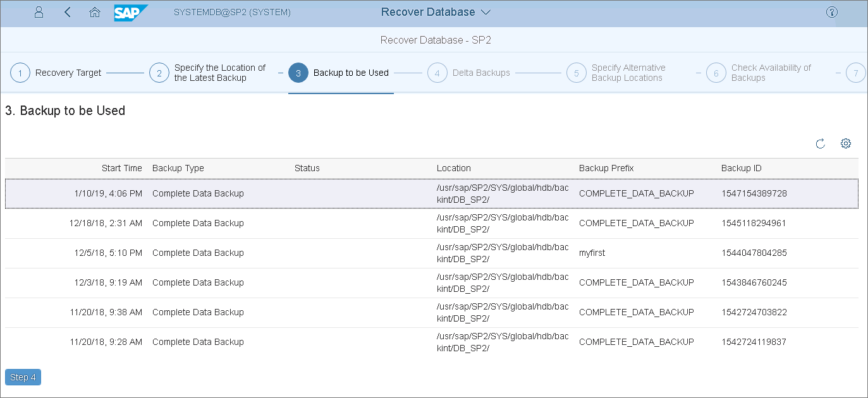Open table settings gear icon
Viewport: 868px width, 398px height.
click(x=845, y=143)
